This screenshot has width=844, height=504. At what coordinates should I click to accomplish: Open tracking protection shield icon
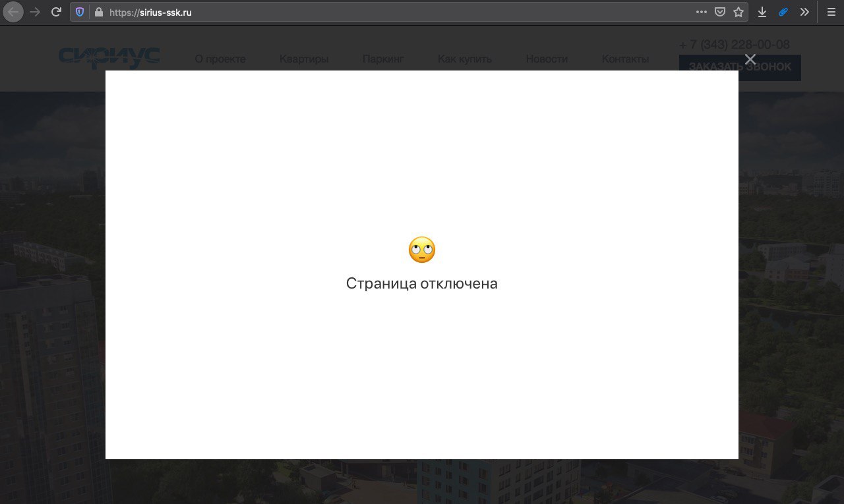[x=80, y=12]
